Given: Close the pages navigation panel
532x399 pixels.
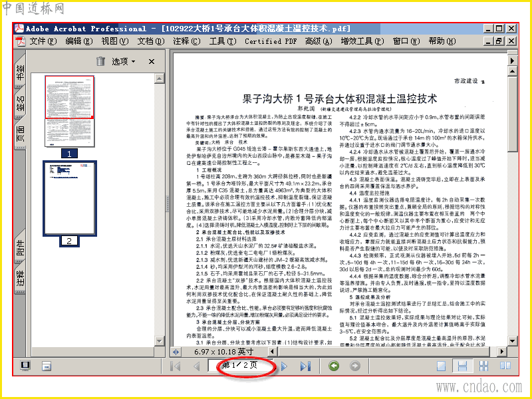Looking at the screenshot, I should click(x=152, y=61).
